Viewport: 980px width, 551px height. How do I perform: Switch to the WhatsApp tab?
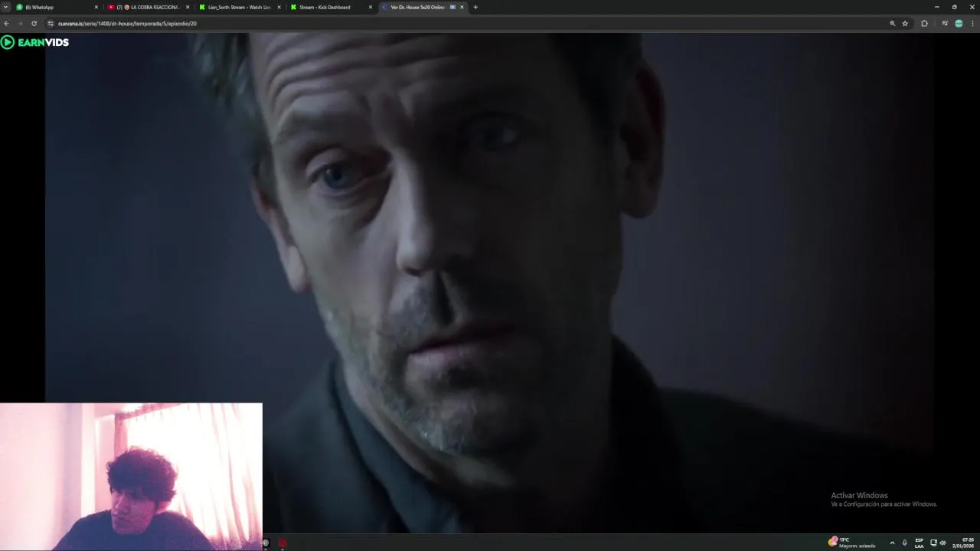[57, 7]
